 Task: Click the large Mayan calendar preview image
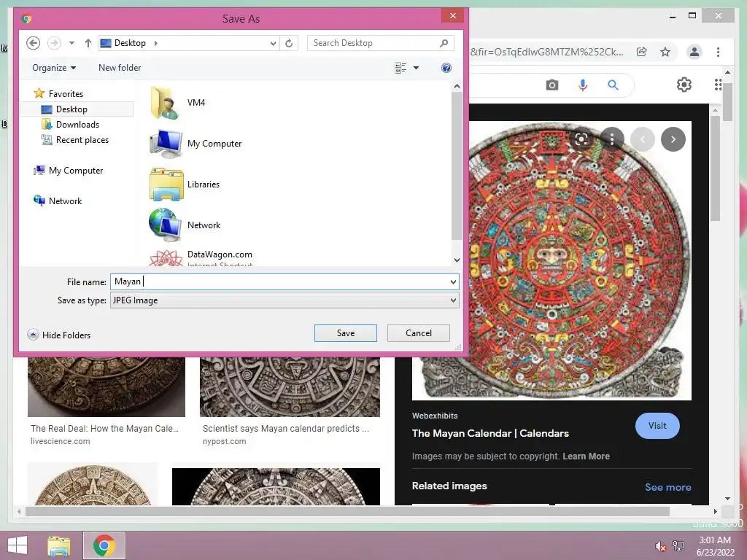[x=551, y=260]
